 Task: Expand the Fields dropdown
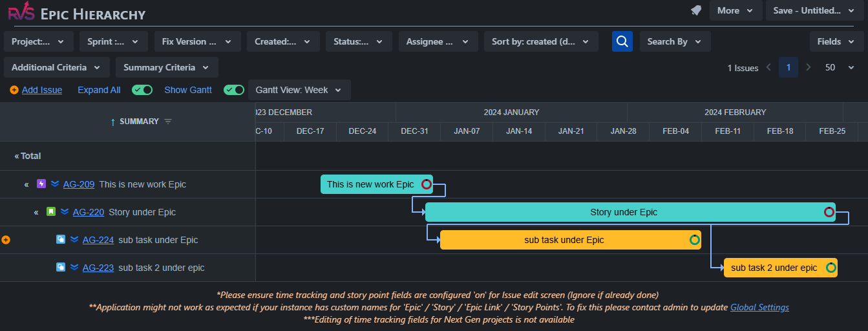[836, 41]
